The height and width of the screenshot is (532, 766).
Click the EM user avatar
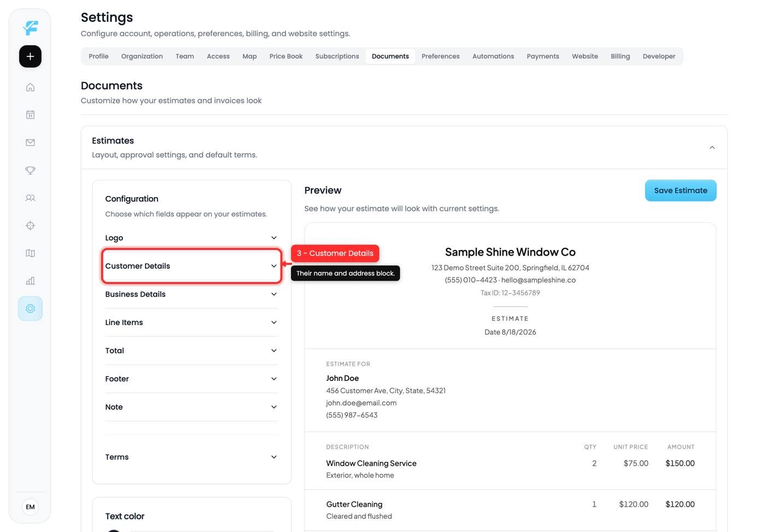[x=30, y=507]
